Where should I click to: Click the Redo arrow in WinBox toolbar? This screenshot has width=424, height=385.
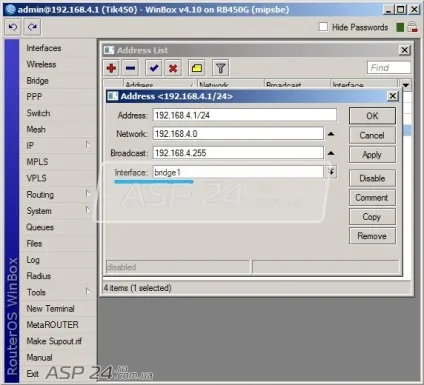click(x=32, y=27)
